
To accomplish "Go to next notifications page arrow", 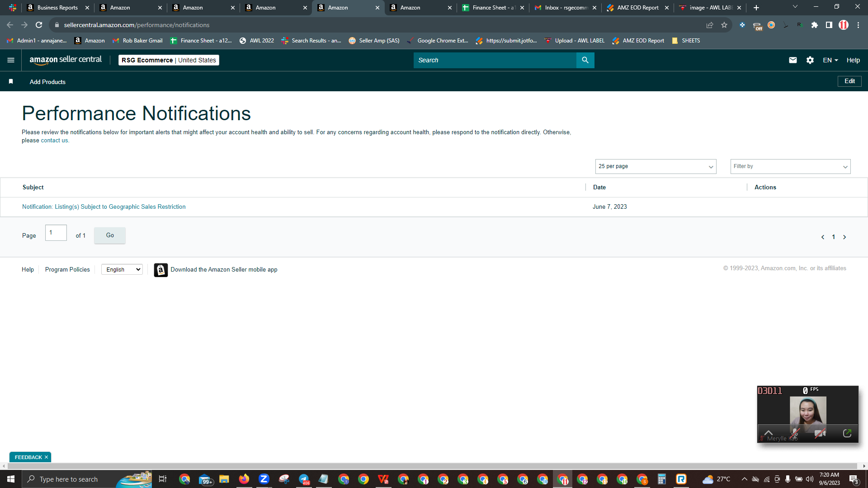I will point(844,237).
